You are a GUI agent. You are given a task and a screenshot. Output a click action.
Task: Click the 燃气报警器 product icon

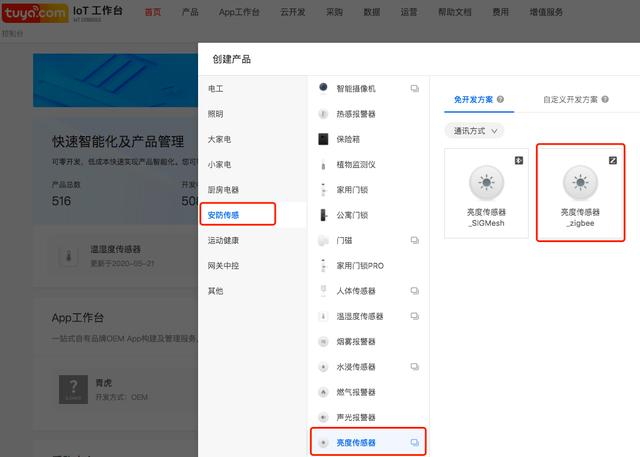(323, 392)
